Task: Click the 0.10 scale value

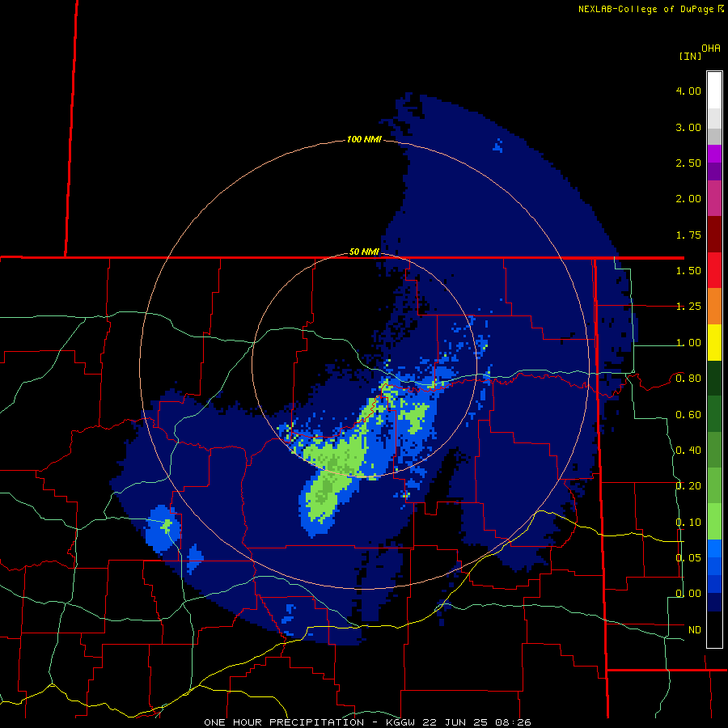Action: [688, 523]
